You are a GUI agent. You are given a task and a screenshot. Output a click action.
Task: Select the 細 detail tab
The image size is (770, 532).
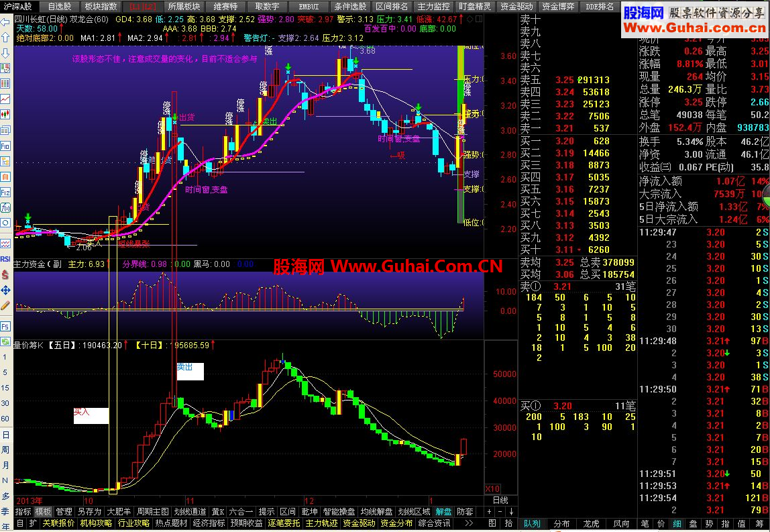[x=677, y=524]
